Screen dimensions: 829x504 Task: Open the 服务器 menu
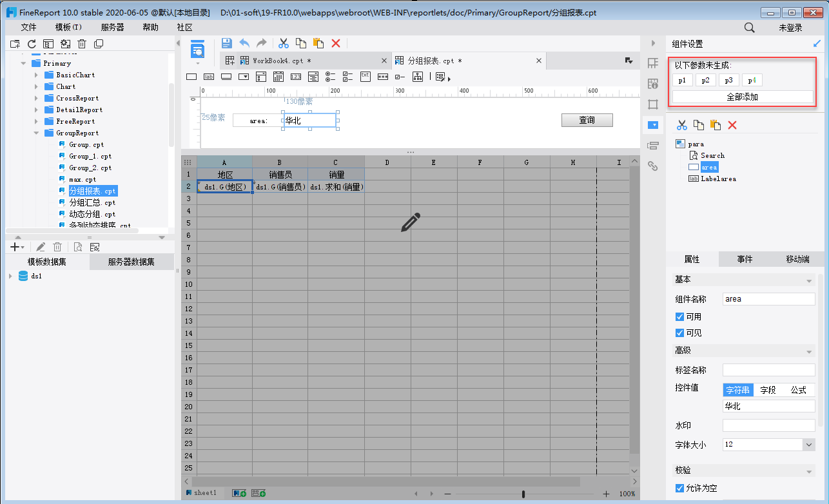coord(112,27)
